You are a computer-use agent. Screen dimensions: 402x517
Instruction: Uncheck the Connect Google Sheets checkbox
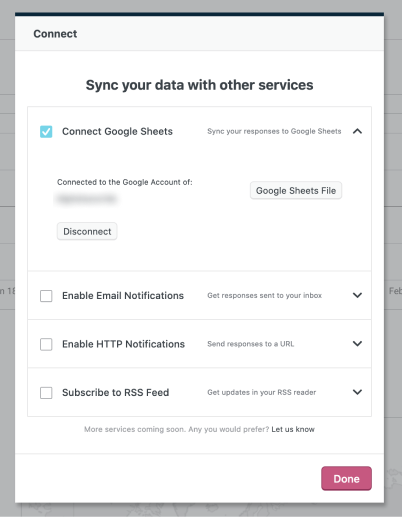(46, 131)
